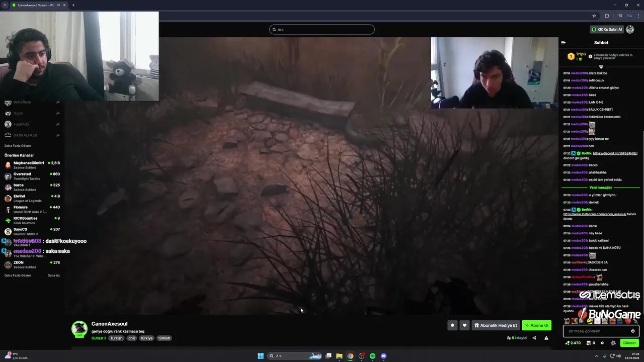Open DARKALFA36 followed channel
Screen dimensions: 644x362
tap(32, 135)
